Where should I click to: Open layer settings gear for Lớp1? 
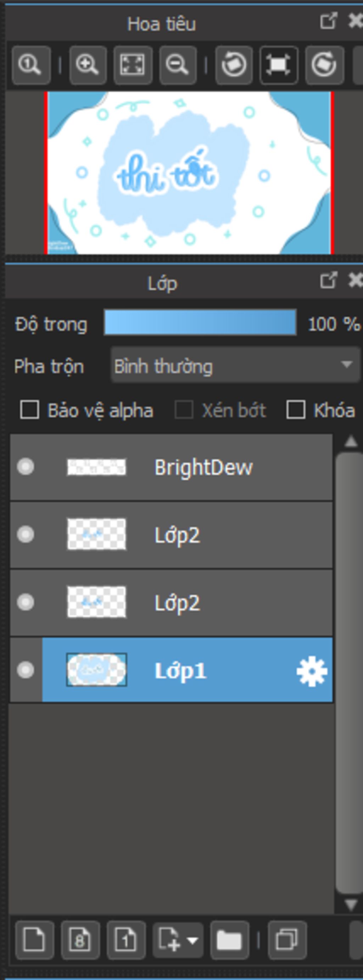coord(312,671)
